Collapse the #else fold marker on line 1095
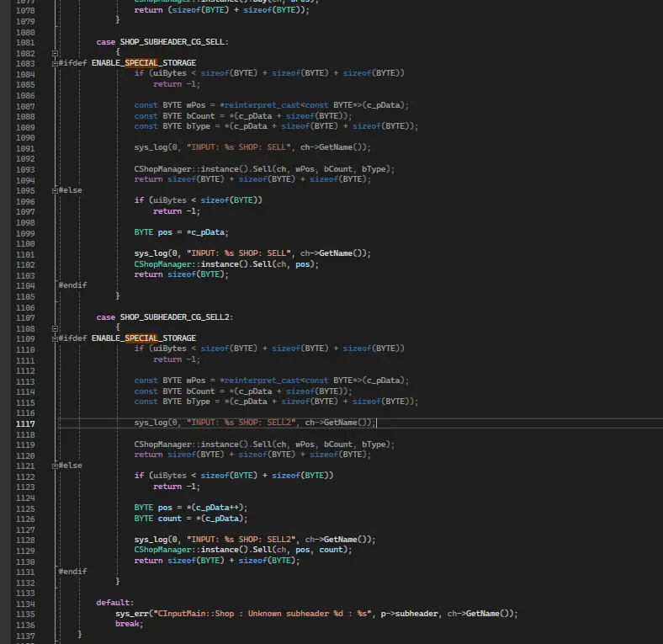The image size is (663, 644). pos(55,191)
